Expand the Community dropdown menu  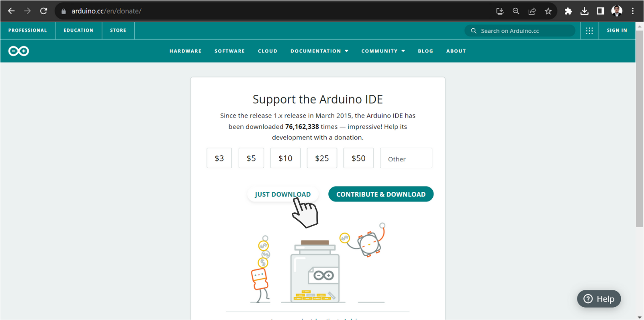(383, 51)
